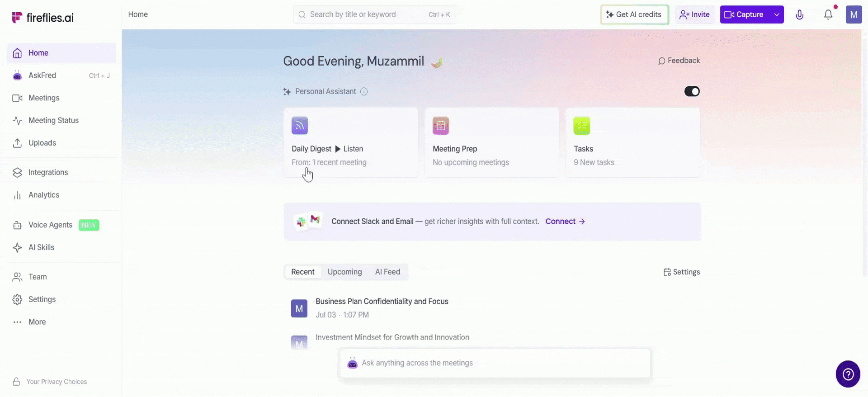Open the notifications bell
This screenshot has height=397, width=868.
[828, 14]
